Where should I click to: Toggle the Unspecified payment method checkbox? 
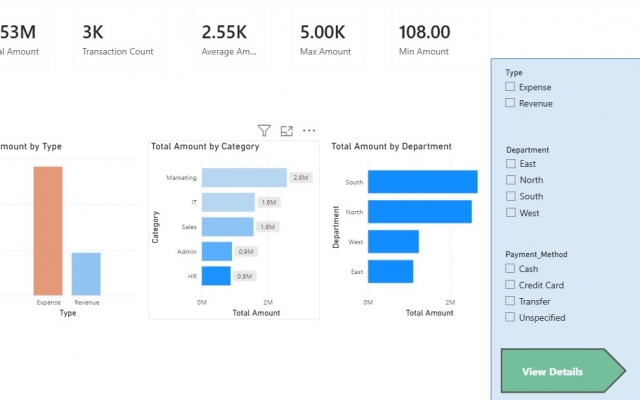(510, 317)
